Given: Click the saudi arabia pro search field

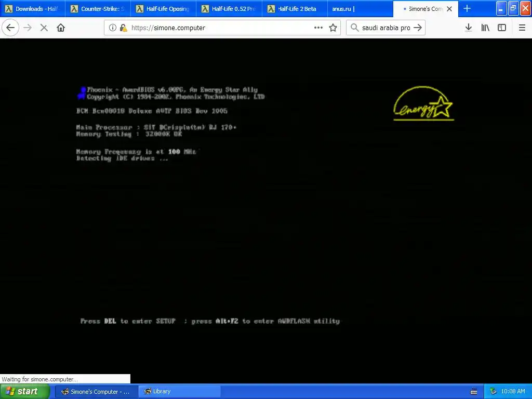Looking at the screenshot, I should tap(386, 28).
